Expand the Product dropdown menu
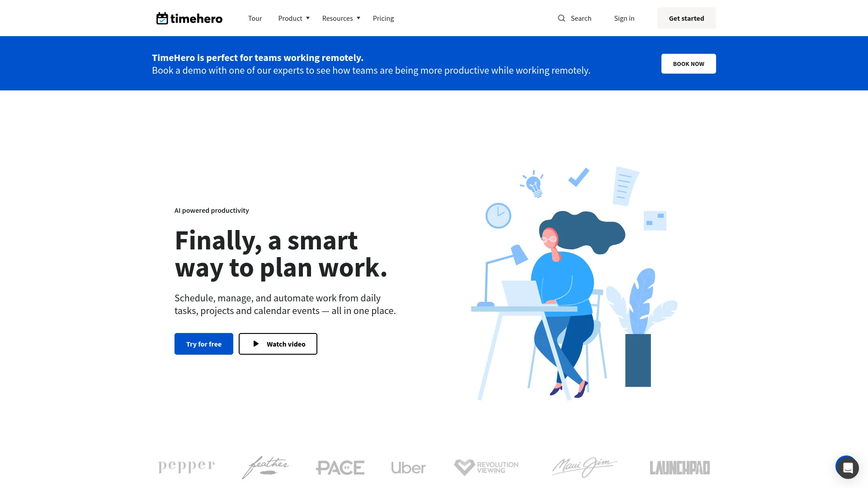Image resolution: width=868 pixels, height=488 pixels. pos(294,18)
